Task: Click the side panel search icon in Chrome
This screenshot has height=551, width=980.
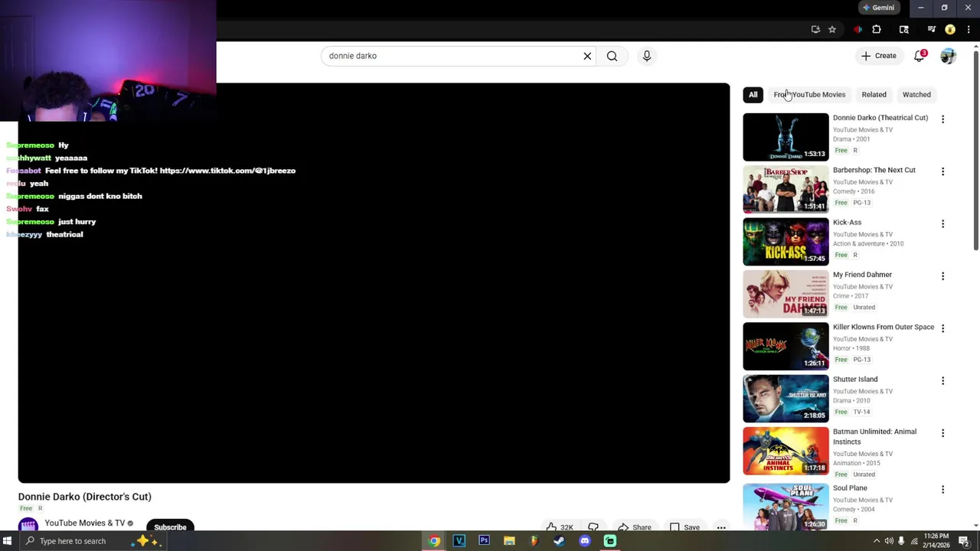Action: (x=904, y=30)
